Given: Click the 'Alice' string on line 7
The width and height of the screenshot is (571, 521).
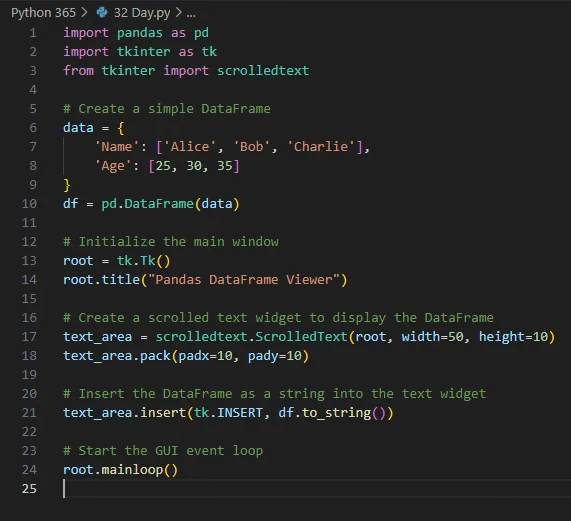Looking at the screenshot, I should point(190,146).
